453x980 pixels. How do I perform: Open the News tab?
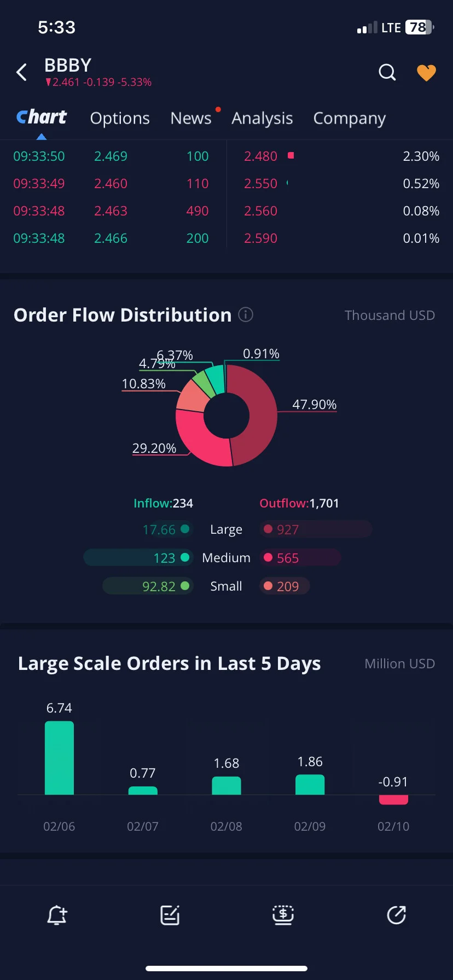coord(191,118)
